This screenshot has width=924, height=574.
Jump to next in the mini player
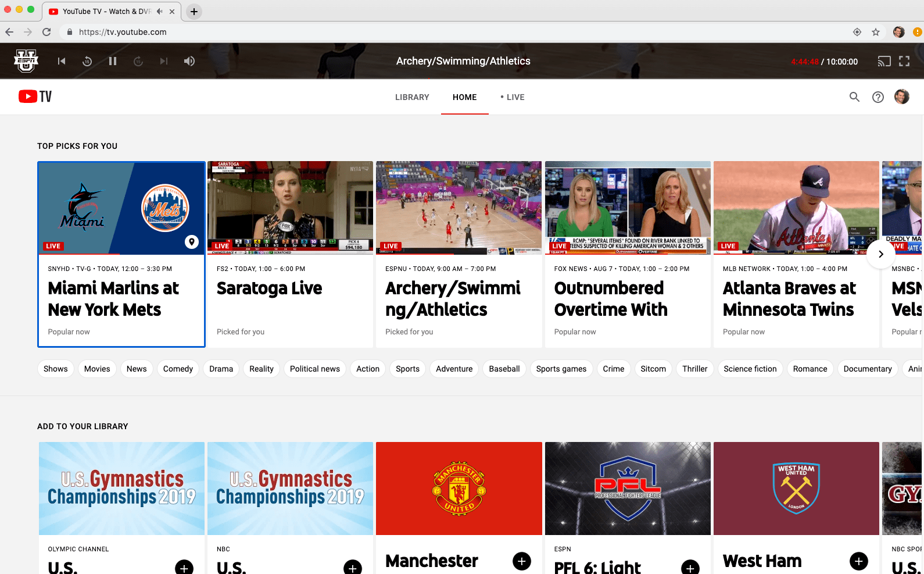(x=164, y=61)
